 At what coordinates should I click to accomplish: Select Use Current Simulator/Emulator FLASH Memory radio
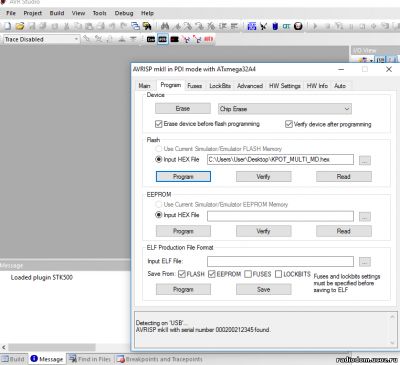click(159, 149)
